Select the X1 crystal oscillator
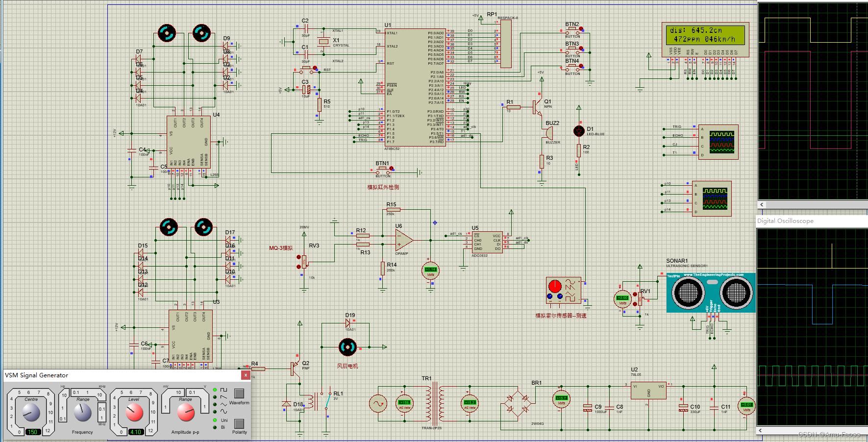Image resolution: width=868 pixels, height=442 pixels. point(323,41)
